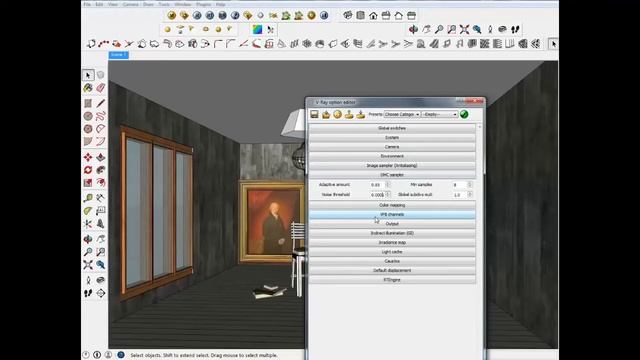Choose the Eraser tool

coord(100,88)
